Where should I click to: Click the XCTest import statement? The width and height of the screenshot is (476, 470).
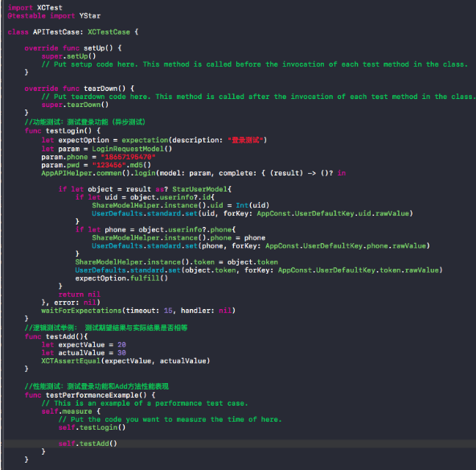pyautogui.click(x=35, y=7)
